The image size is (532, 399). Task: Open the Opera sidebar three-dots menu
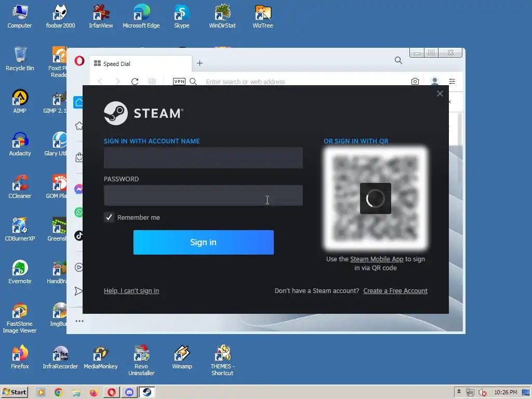79,321
